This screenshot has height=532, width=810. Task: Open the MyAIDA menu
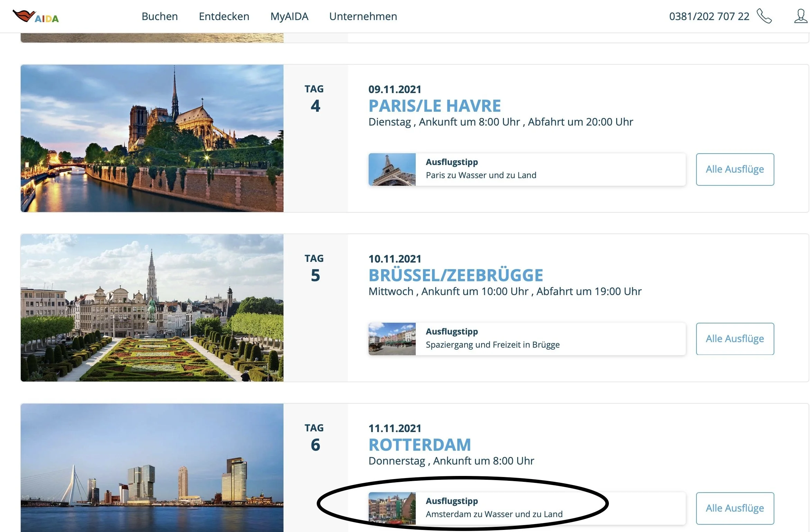pyautogui.click(x=289, y=16)
